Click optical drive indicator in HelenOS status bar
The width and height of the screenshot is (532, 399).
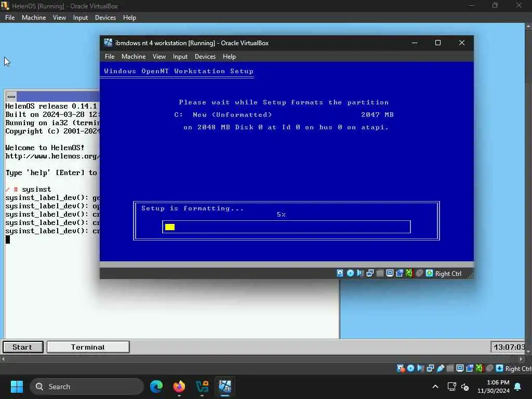(410, 368)
